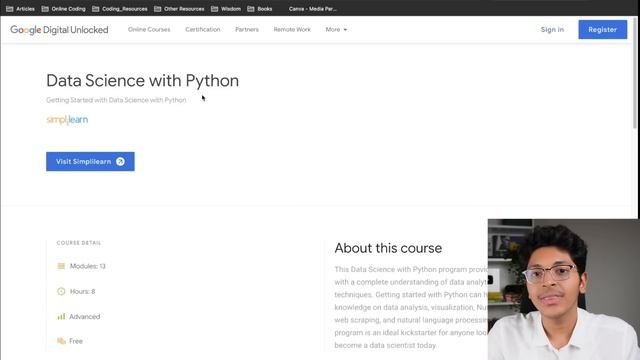
Task: Open the Articles bookmark folder
Action: [x=20, y=9]
